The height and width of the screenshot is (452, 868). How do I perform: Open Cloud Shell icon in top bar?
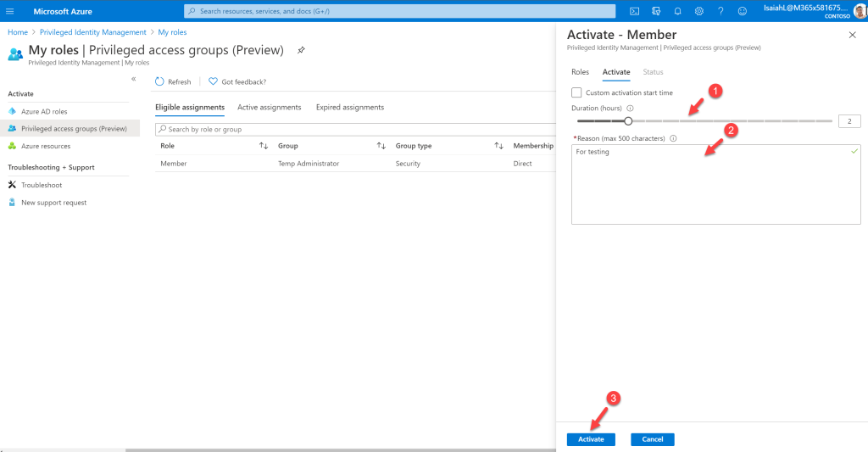pyautogui.click(x=634, y=11)
